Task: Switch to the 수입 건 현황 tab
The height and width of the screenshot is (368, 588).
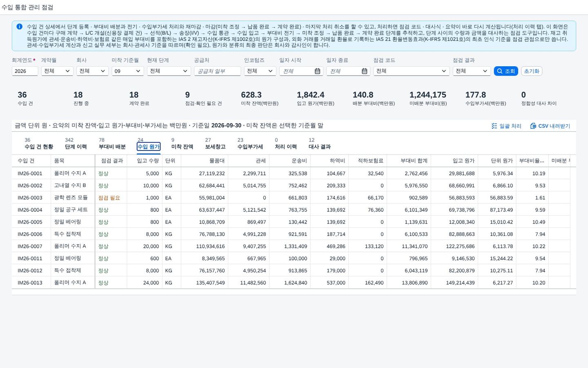Action: (39, 144)
